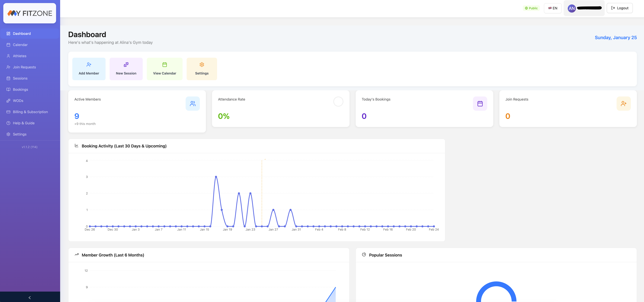Image resolution: width=644 pixels, height=302 pixels.
Task: Expand the user profile menu
Action: tap(589, 8)
